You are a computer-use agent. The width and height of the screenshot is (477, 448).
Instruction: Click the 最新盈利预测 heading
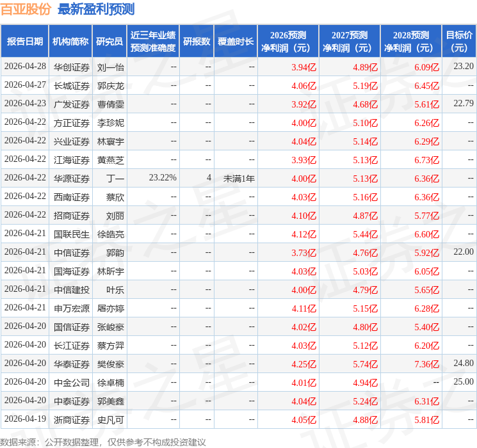pyautogui.click(x=96, y=9)
